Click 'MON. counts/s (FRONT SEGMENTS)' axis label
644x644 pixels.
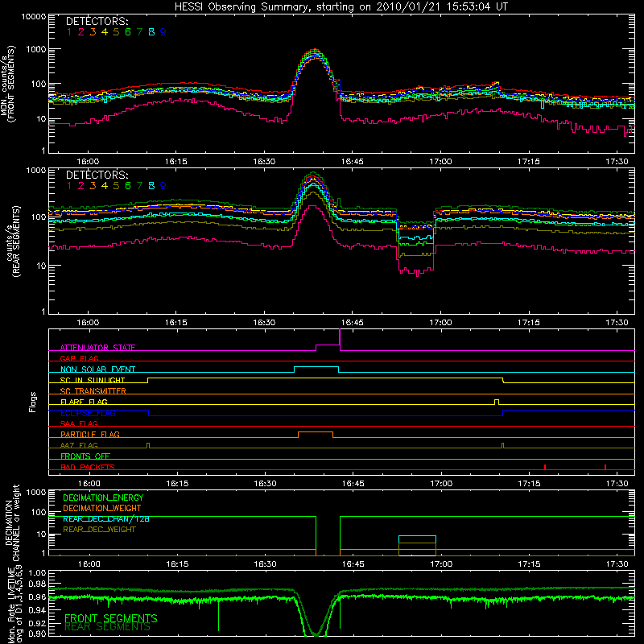8,84
